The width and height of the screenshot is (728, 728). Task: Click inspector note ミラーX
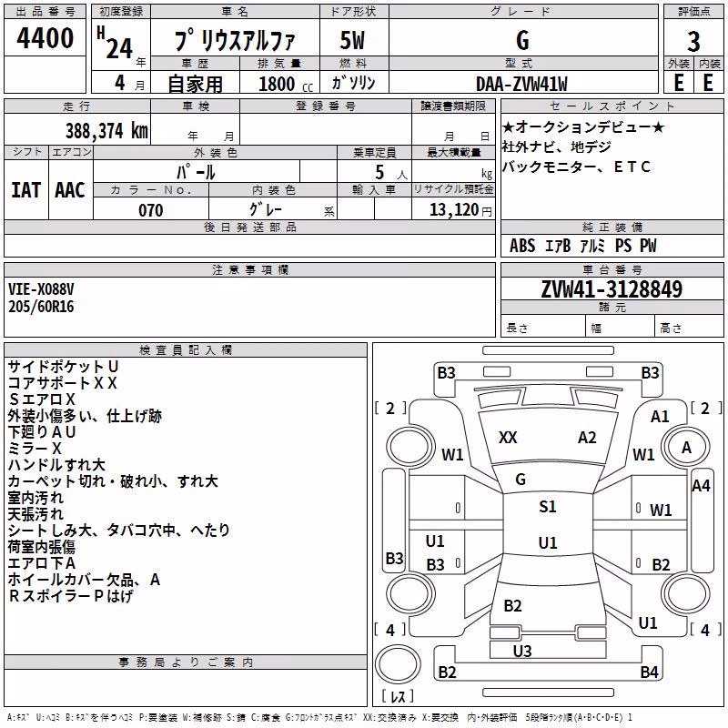tap(35, 448)
